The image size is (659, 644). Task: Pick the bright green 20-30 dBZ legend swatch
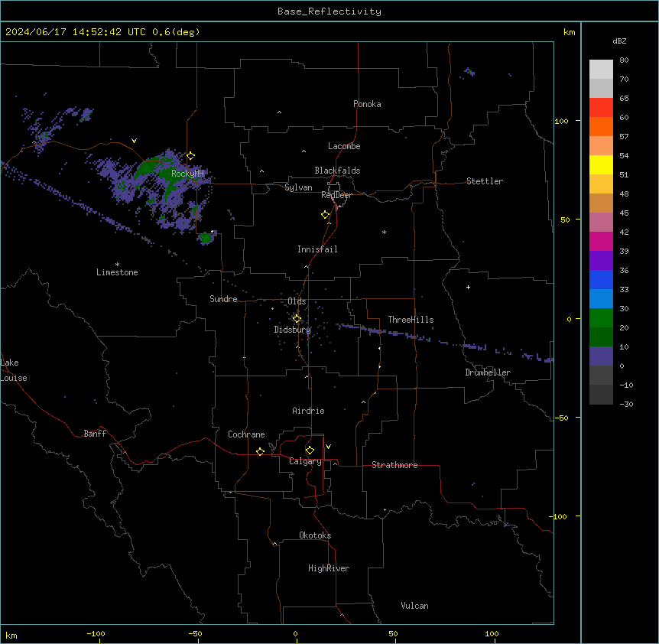coord(601,318)
